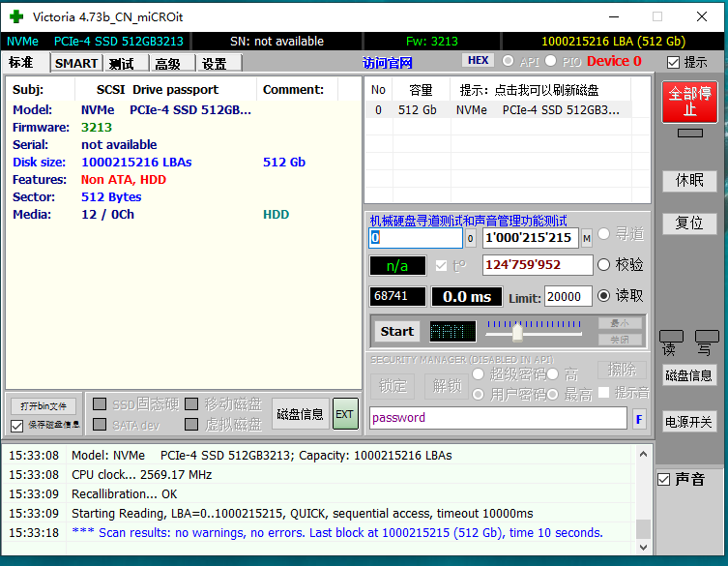
Task: Select the PIO radio button
Action: 551,61
